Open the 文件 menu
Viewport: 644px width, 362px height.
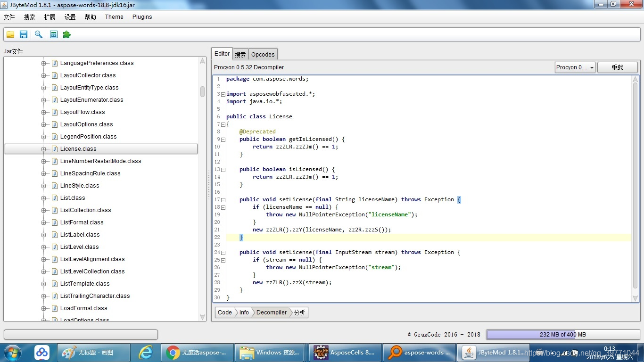(x=9, y=17)
